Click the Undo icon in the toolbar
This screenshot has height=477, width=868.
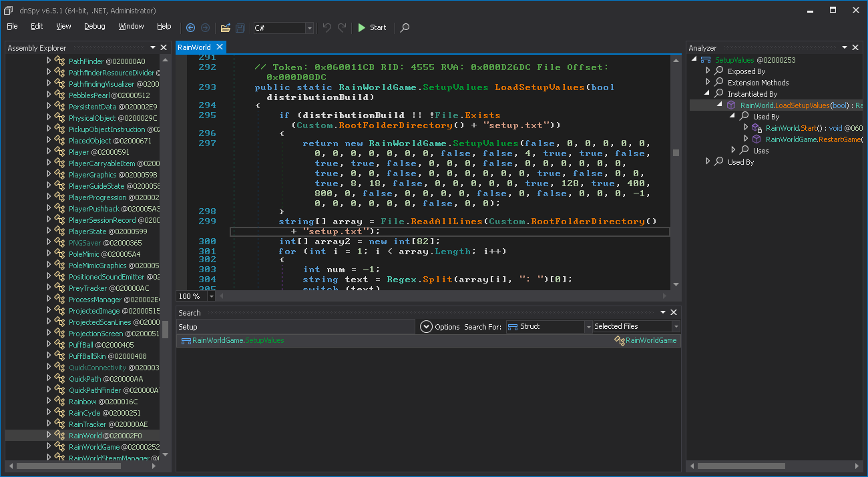coord(327,27)
